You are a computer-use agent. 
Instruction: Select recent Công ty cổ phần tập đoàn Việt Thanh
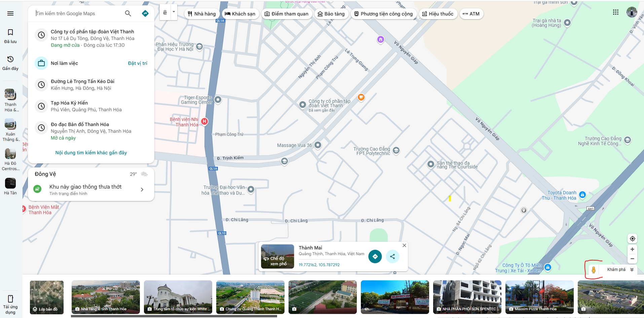tap(91, 38)
